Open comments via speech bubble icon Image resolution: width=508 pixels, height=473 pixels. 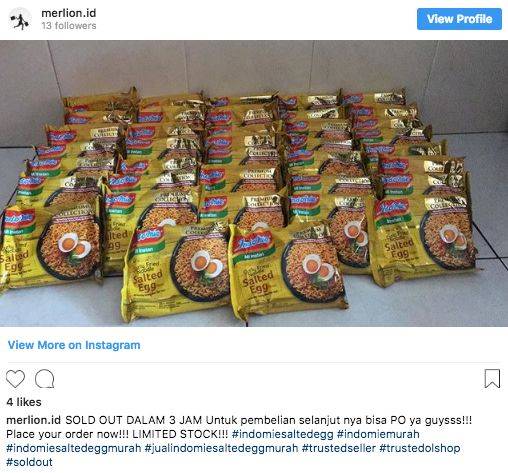click(x=45, y=379)
